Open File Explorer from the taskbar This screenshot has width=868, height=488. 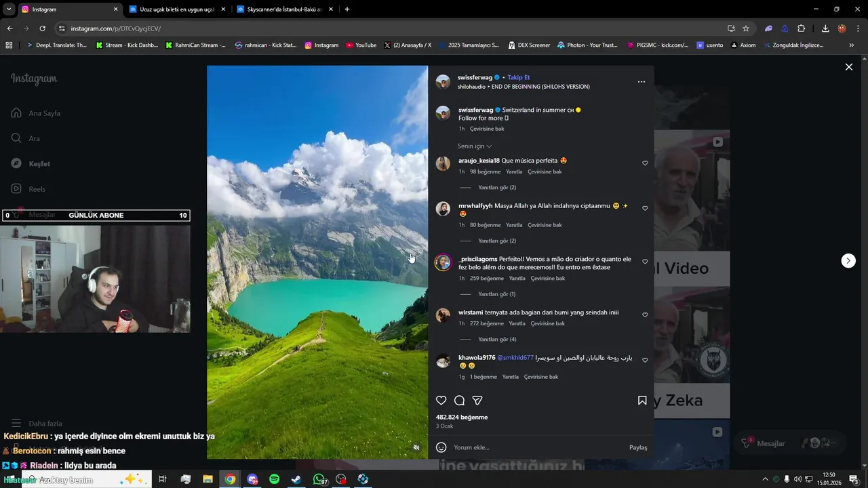pyautogui.click(x=208, y=479)
